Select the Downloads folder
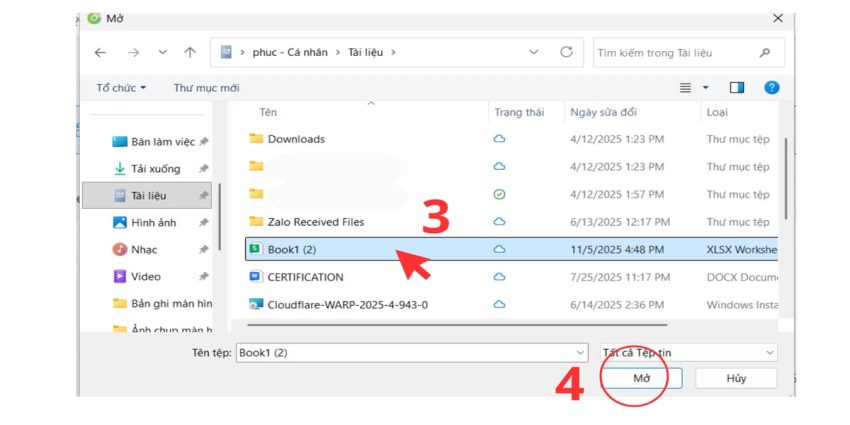 [x=296, y=139]
